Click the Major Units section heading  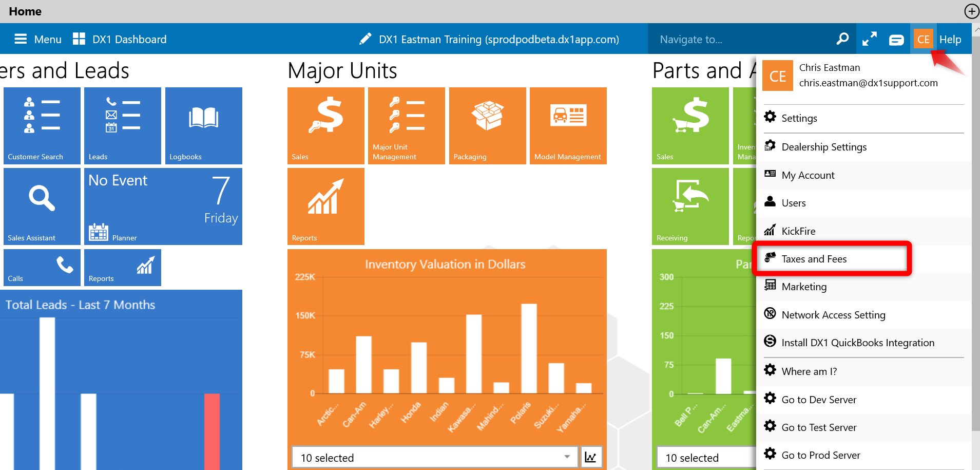click(x=342, y=70)
